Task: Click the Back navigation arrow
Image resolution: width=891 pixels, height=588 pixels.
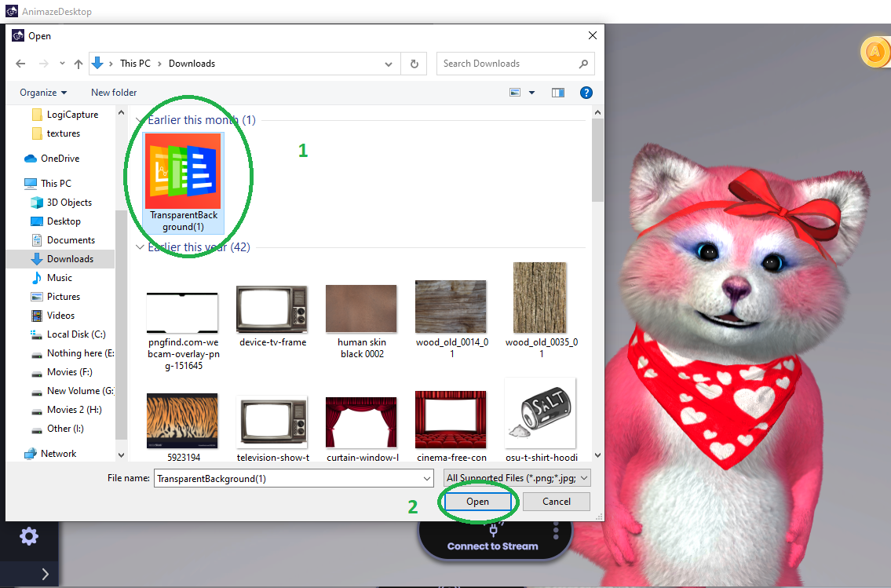Action: (x=21, y=64)
